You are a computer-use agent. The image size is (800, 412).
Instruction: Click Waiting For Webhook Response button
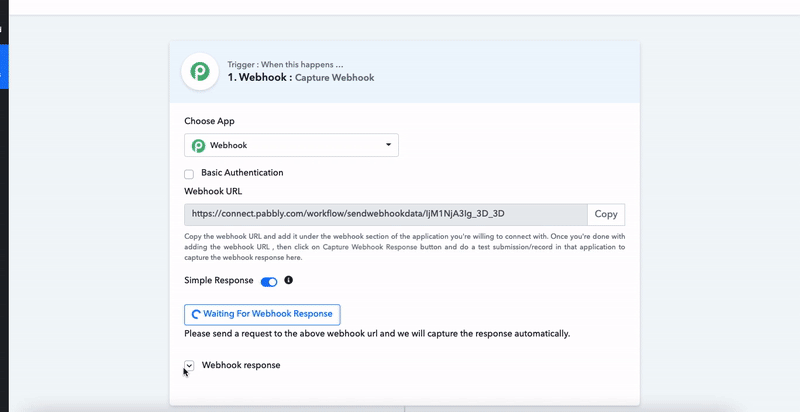pos(262,315)
